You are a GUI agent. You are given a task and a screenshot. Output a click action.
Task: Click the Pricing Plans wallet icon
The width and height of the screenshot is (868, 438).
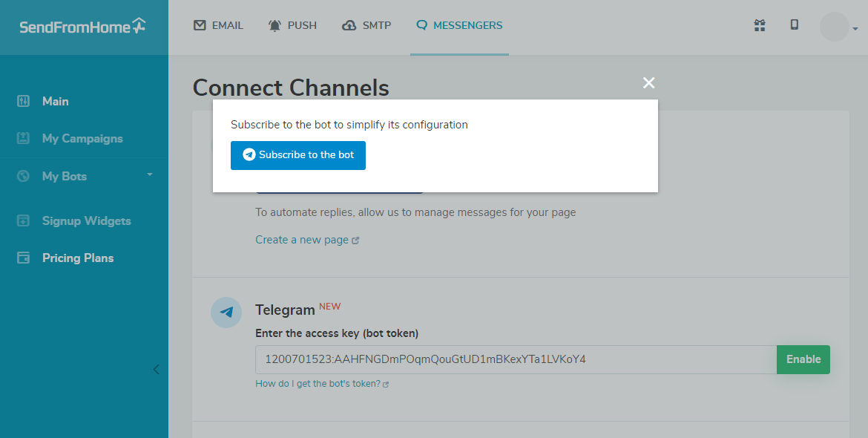point(23,258)
